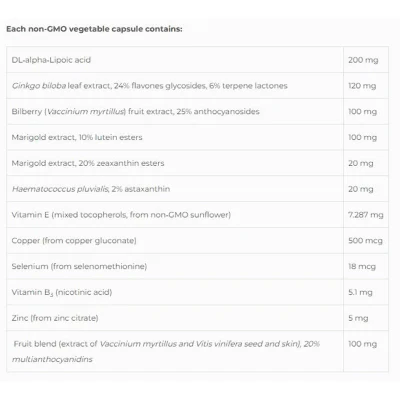Select Copper from copper gluconate text

pyautogui.click(x=74, y=241)
